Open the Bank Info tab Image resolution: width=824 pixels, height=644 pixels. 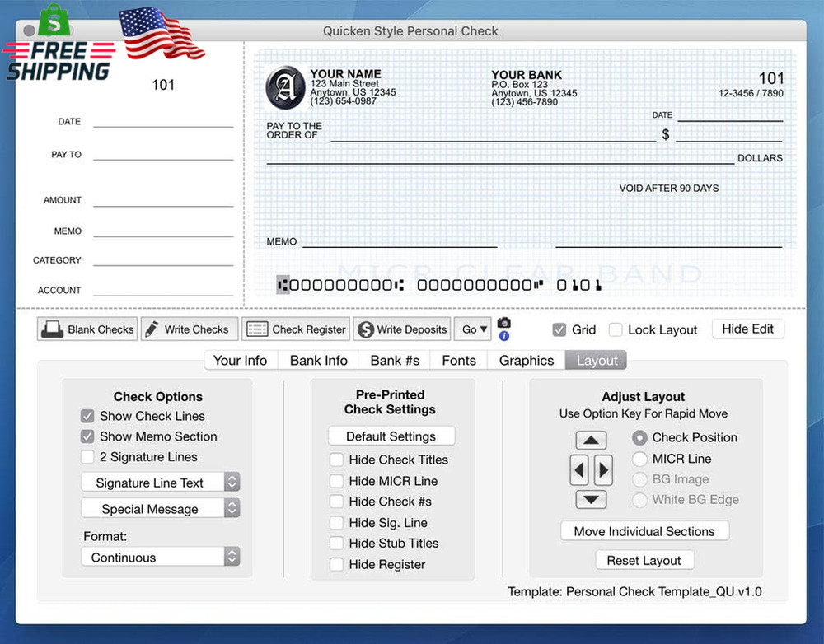(318, 360)
